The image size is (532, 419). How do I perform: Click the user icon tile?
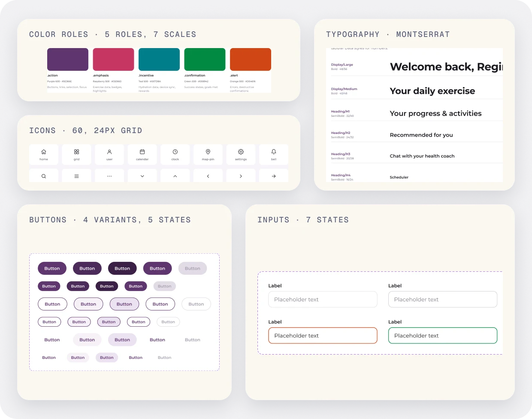[109, 155]
